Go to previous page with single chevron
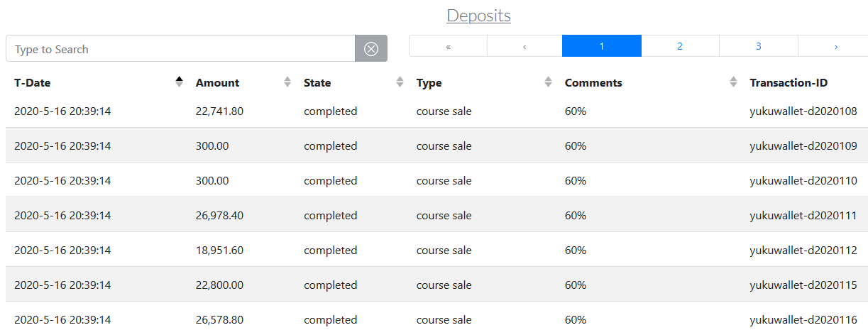 tap(524, 46)
